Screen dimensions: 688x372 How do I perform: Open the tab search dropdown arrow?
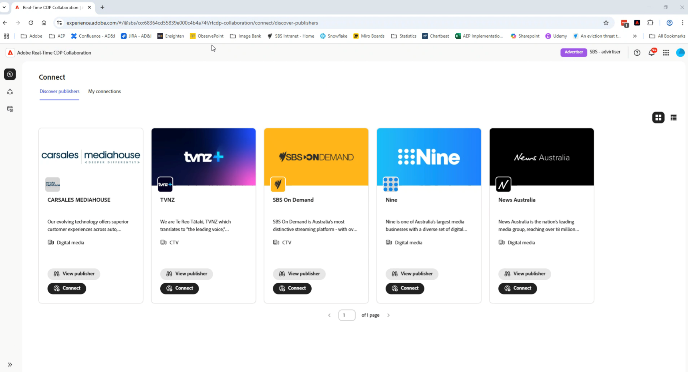(4, 7)
